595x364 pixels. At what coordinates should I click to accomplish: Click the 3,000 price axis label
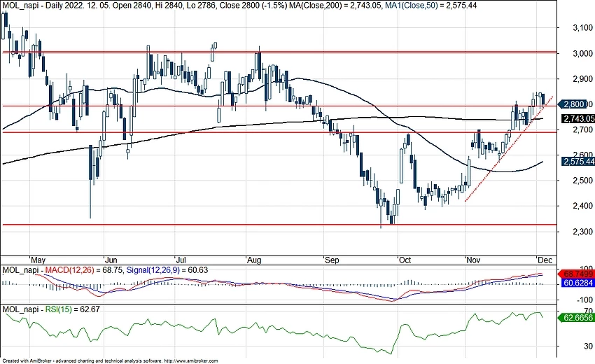pyautogui.click(x=582, y=53)
